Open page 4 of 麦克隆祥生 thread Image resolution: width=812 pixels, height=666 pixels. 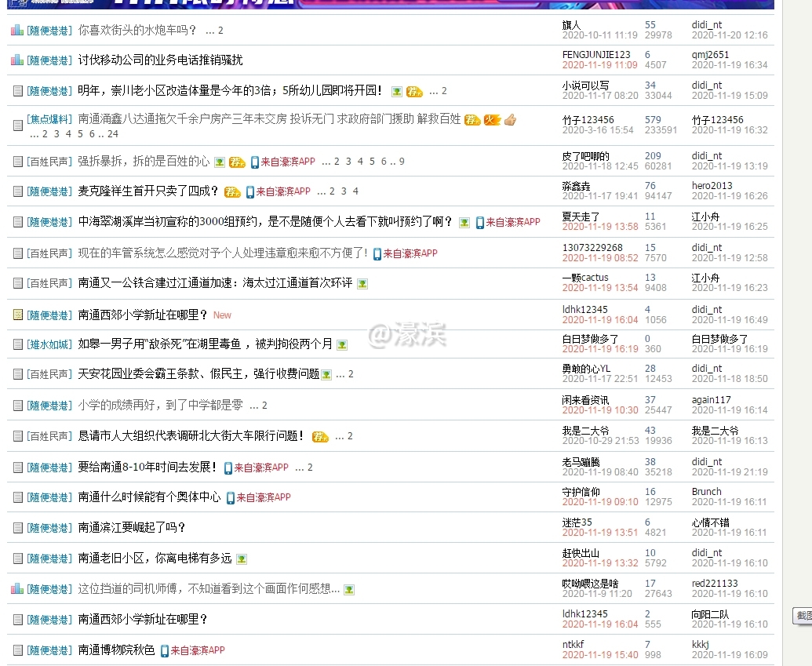(x=355, y=191)
